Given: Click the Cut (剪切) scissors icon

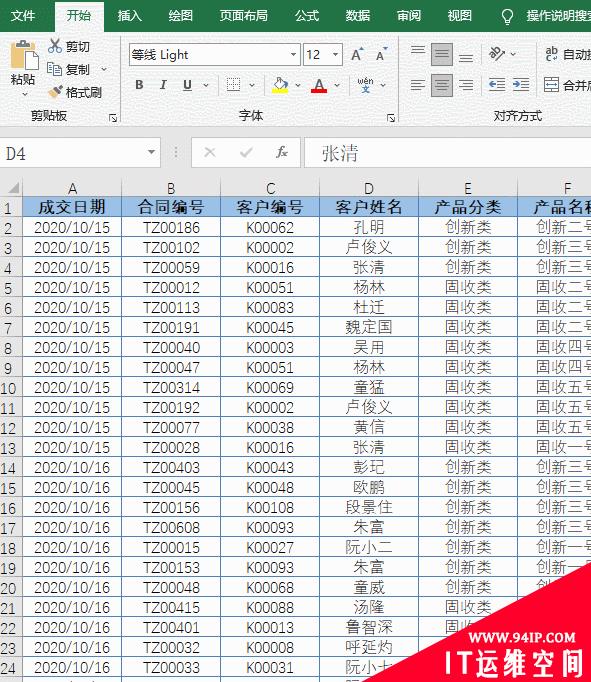Looking at the screenshot, I should [55, 46].
